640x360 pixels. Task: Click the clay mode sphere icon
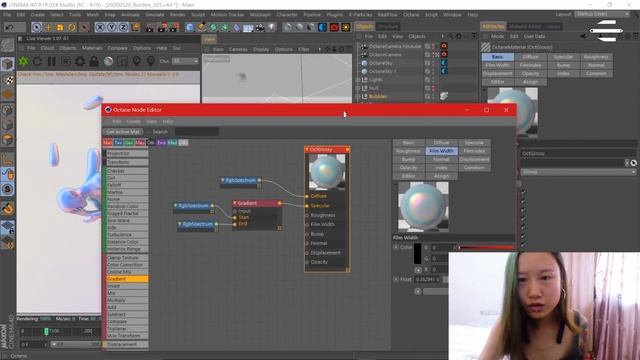[x=108, y=62]
